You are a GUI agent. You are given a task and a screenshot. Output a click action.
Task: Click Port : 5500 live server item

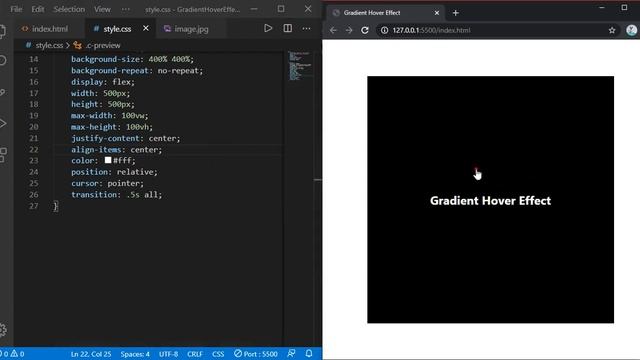tap(256, 354)
